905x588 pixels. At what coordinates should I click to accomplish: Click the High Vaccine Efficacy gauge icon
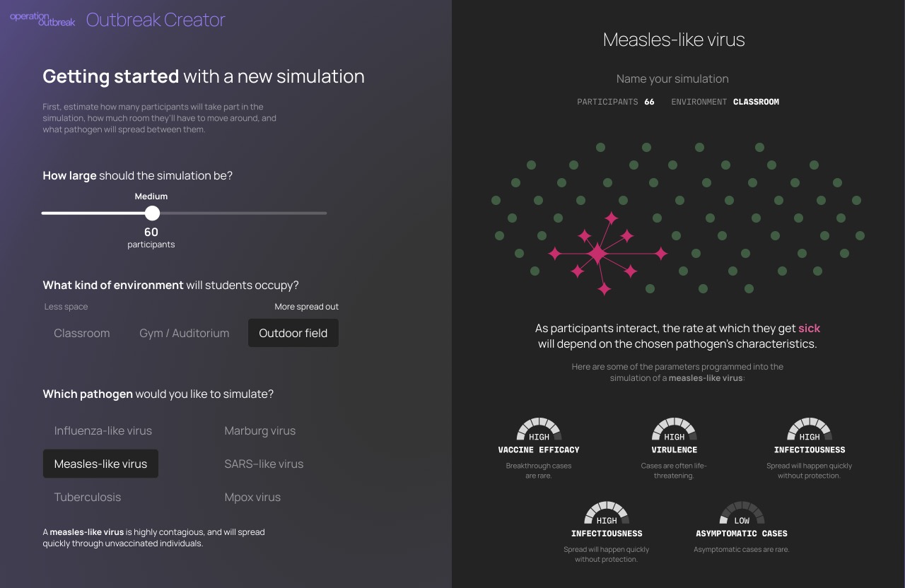pyautogui.click(x=539, y=430)
